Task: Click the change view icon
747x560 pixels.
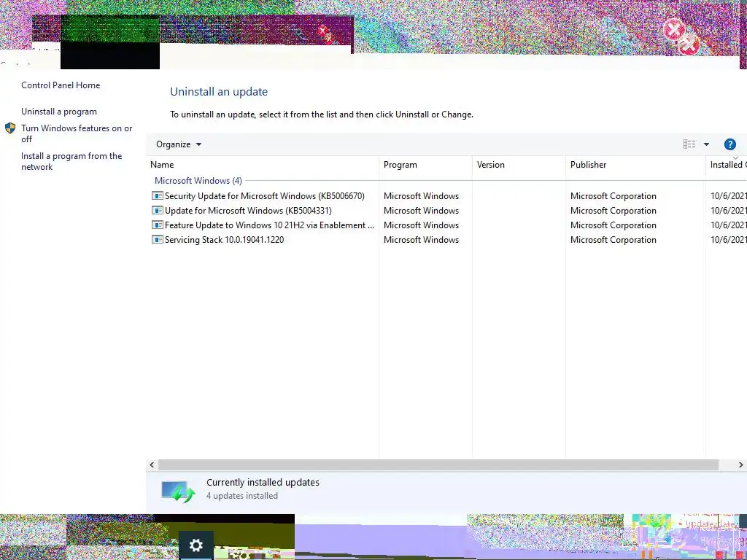Action: pos(689,144)
